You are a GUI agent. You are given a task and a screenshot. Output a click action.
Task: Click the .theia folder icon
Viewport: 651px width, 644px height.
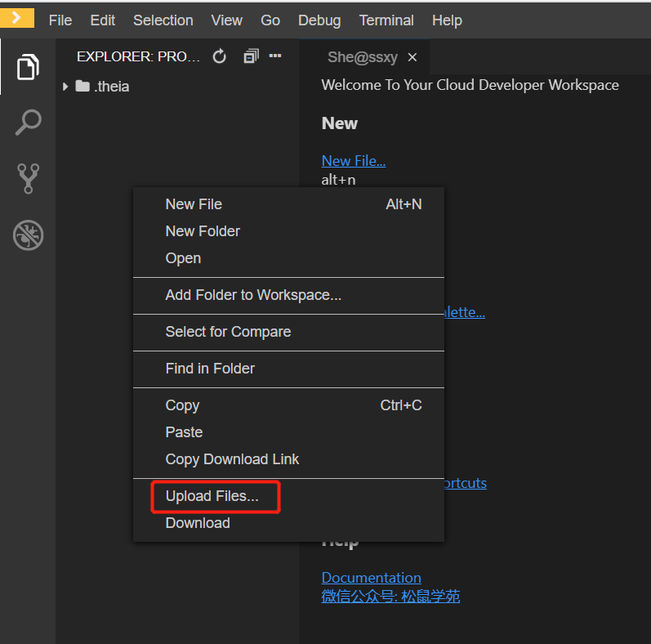82,86
